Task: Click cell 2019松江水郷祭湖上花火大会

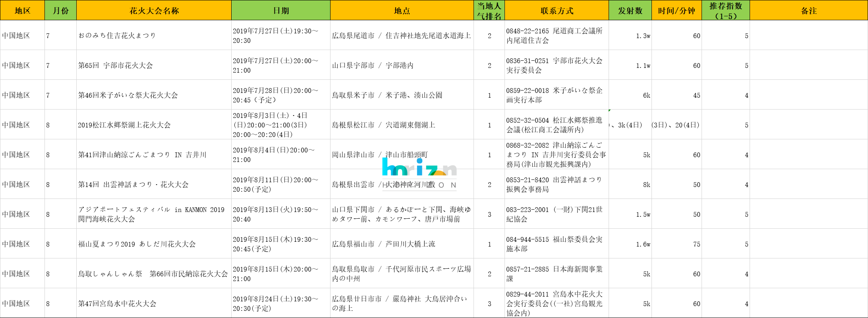Action: (x=154, y=125)
